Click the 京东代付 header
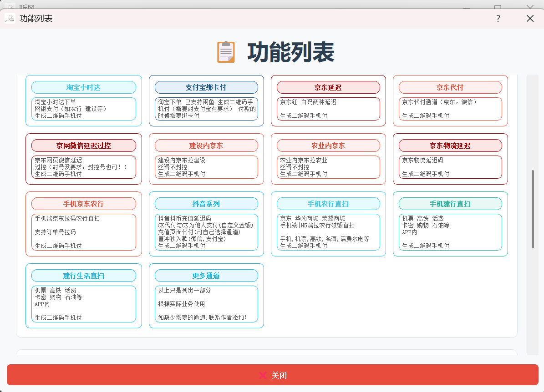Viewport: 544px width, 392px height. point(450,87)
